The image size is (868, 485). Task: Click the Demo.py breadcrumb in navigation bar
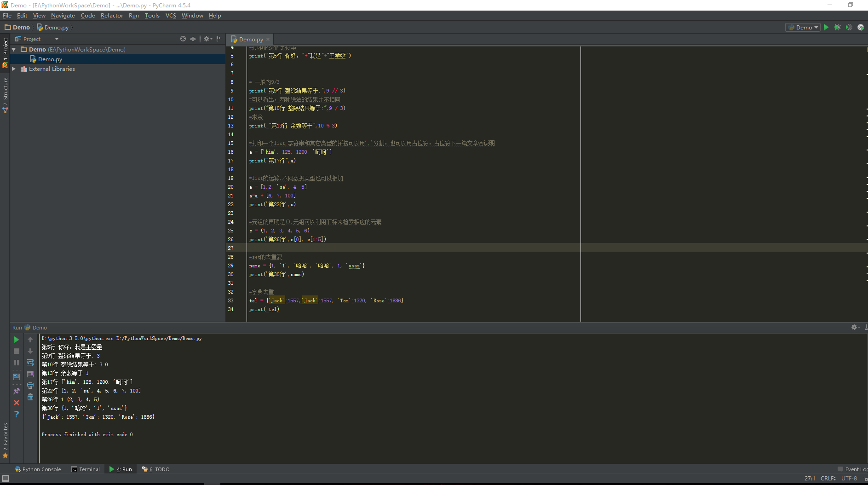coord(53,28)
